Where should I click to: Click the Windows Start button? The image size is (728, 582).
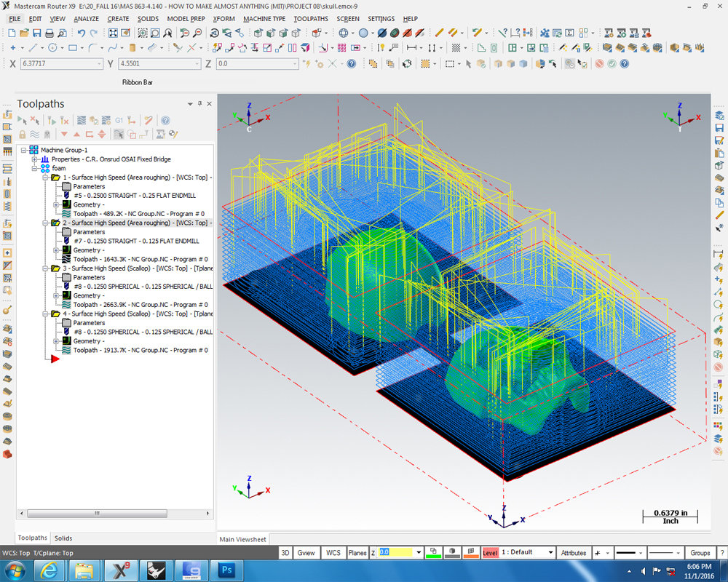(15, 570)
